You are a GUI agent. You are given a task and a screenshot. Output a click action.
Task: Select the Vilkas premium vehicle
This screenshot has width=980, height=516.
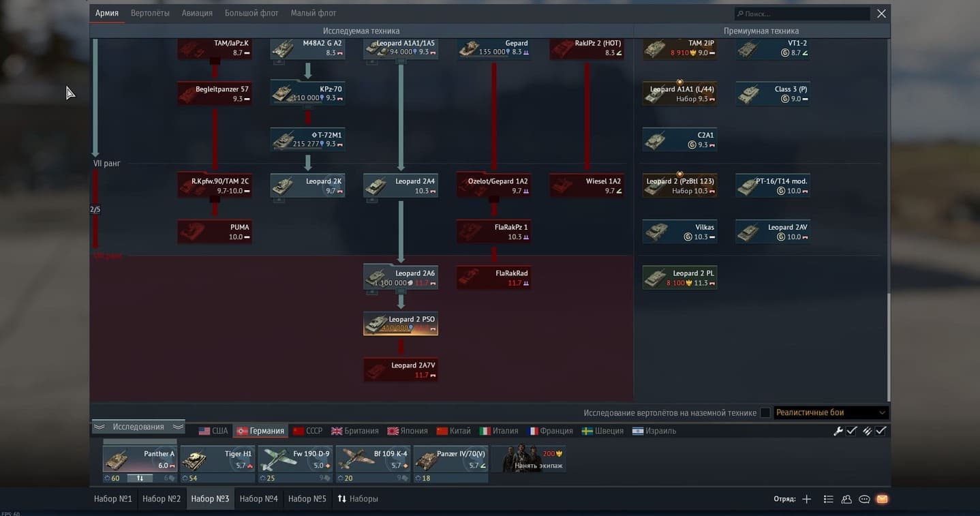(x=679, y=232)
